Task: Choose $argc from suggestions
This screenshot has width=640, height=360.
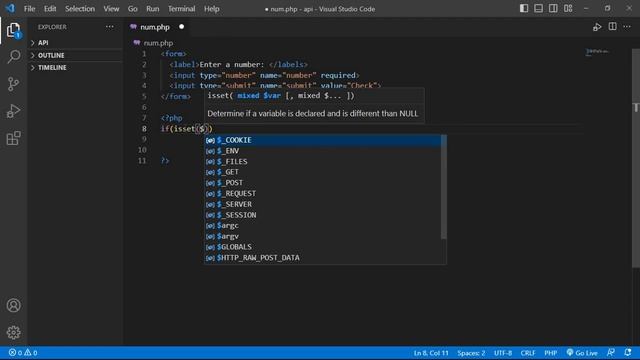Action: pos(323,226)
